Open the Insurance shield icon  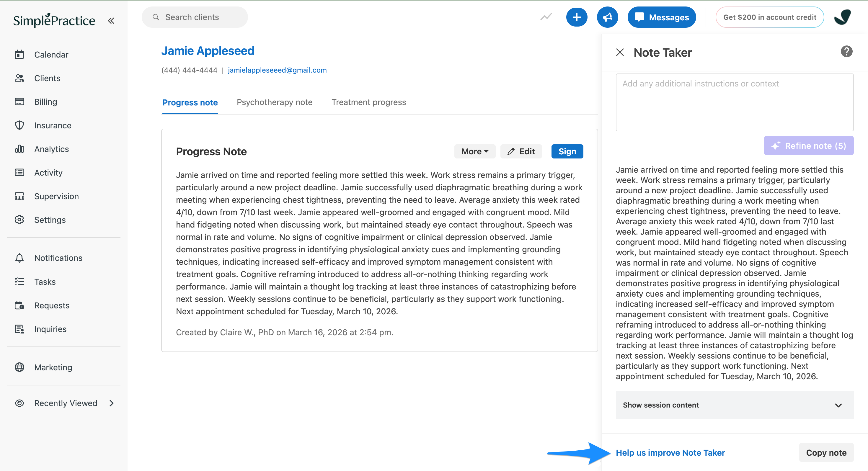click(19, 125)
